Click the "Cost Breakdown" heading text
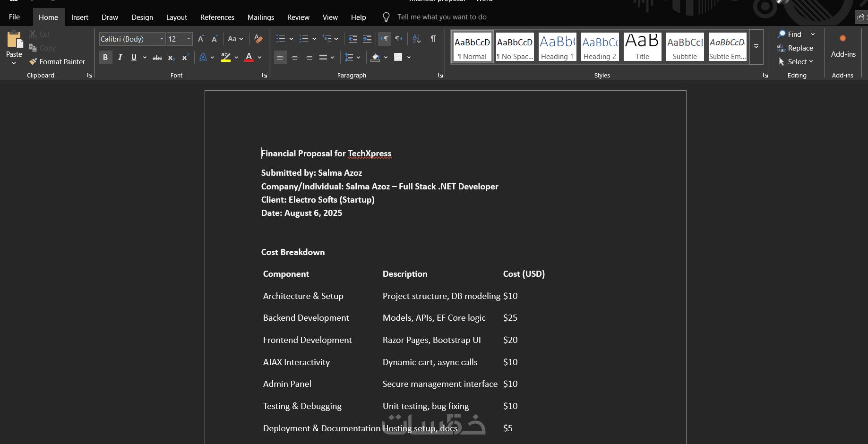 click(x=293, y=252)
